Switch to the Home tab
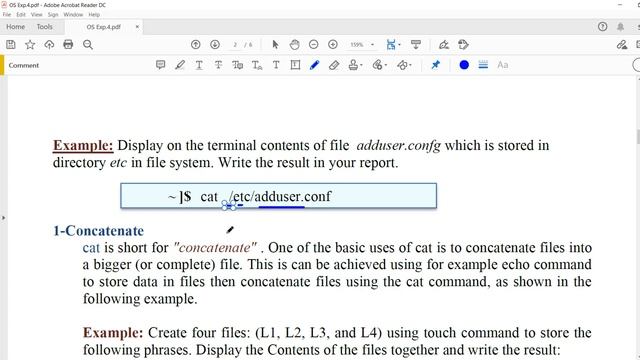The width and height of the screenshot is (640, 360). pos(16,27)
